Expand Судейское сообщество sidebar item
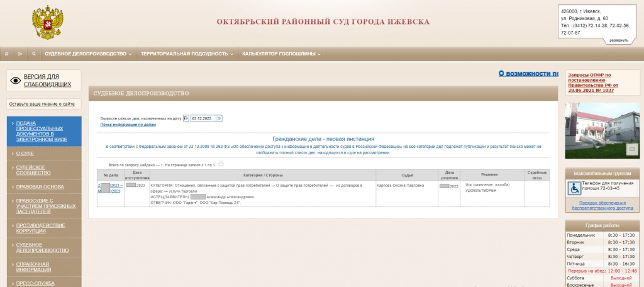Image resolution: width=644 pixels, height=287 pixels. pos(44,170)
